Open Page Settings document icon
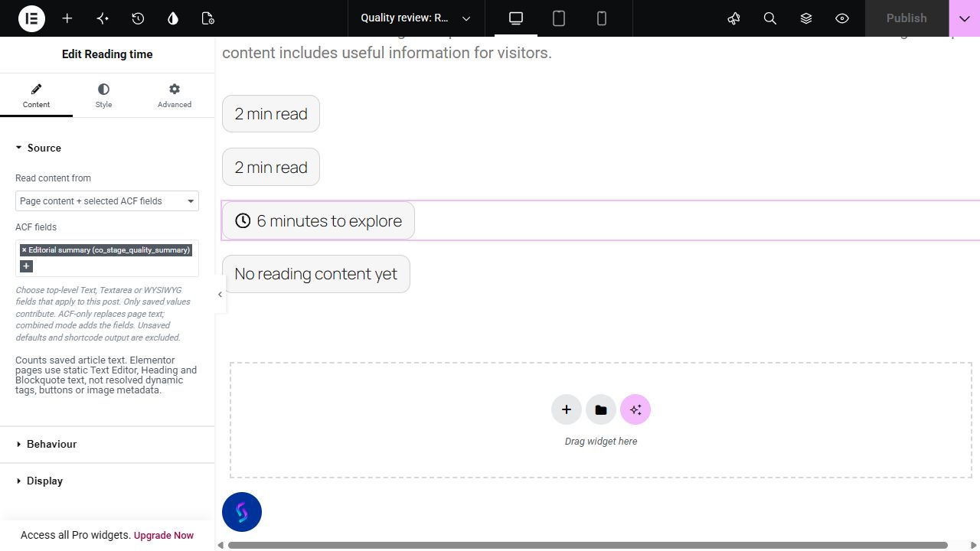 click(208, 18)
